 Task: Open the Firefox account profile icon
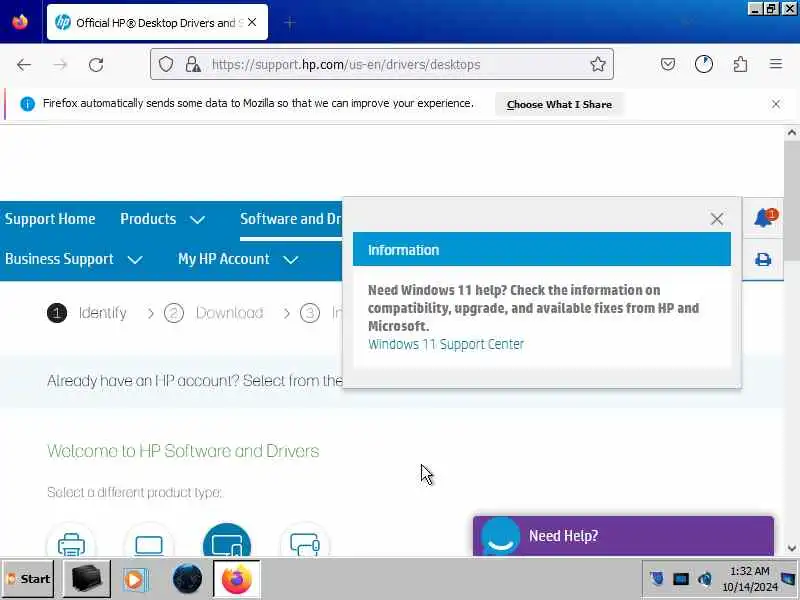click(704, 64)
